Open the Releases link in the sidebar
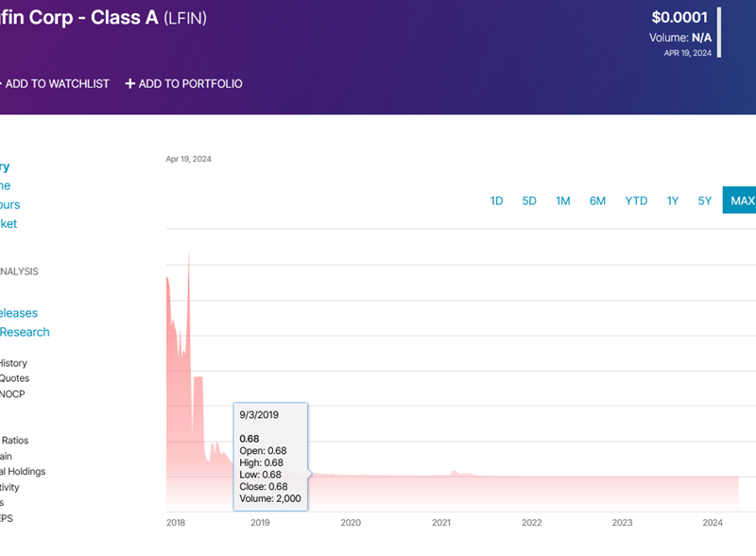 (x=19, y=313)
